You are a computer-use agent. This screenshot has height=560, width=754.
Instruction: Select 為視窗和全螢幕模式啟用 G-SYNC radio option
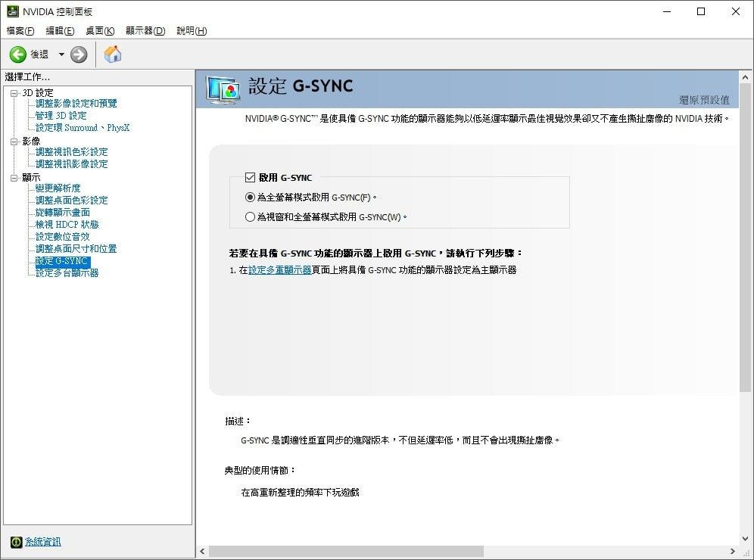click(x=250, y=216)
